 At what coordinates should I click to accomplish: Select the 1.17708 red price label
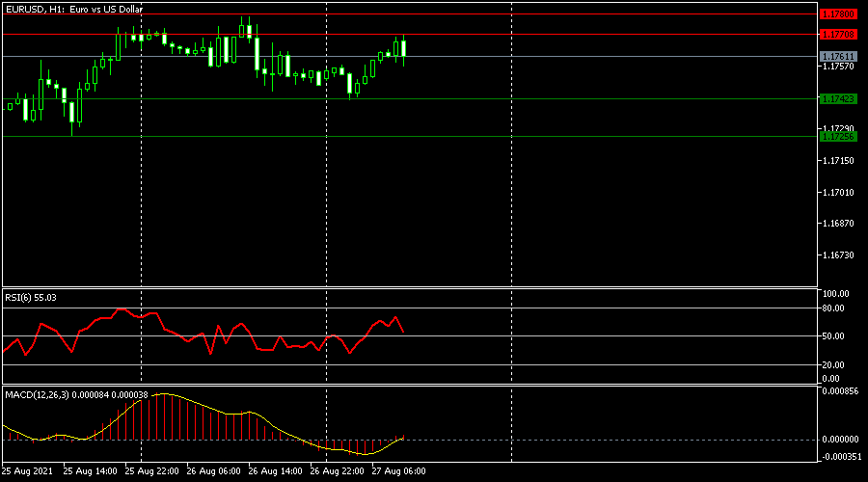[838, 35]
